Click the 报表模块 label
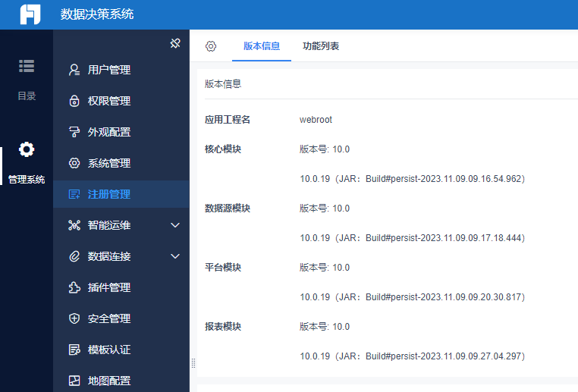Screen dimensions: 578x392 coord(223,327)
